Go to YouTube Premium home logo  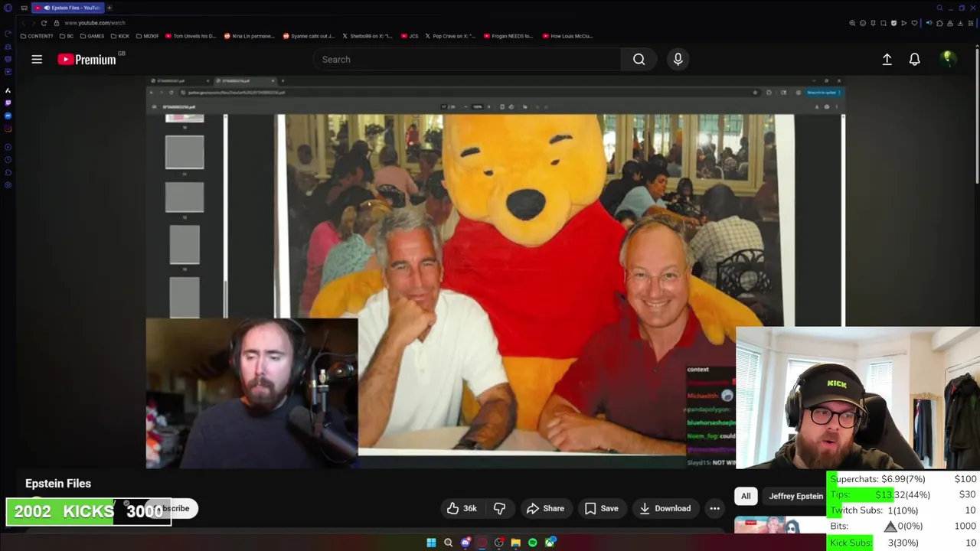coord(87,59)
